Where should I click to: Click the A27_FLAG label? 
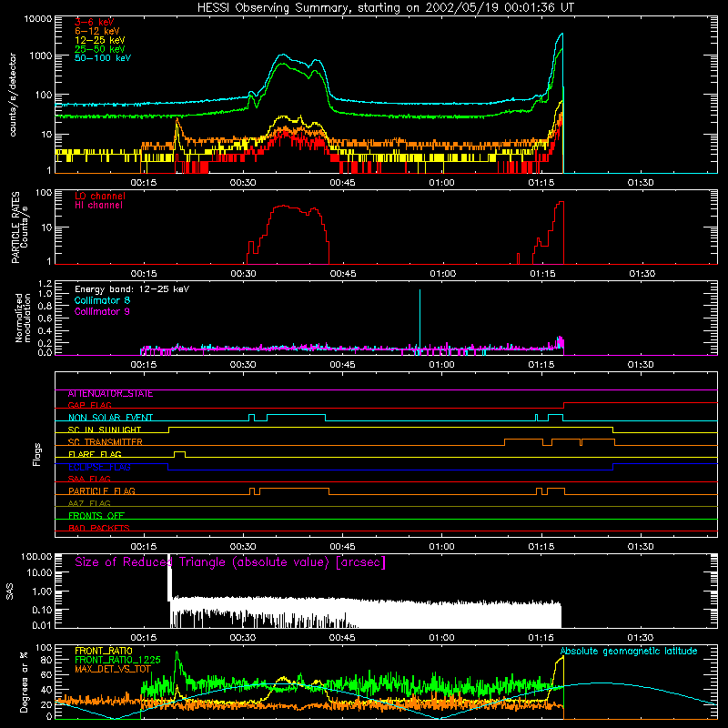[x=89, y=503]
